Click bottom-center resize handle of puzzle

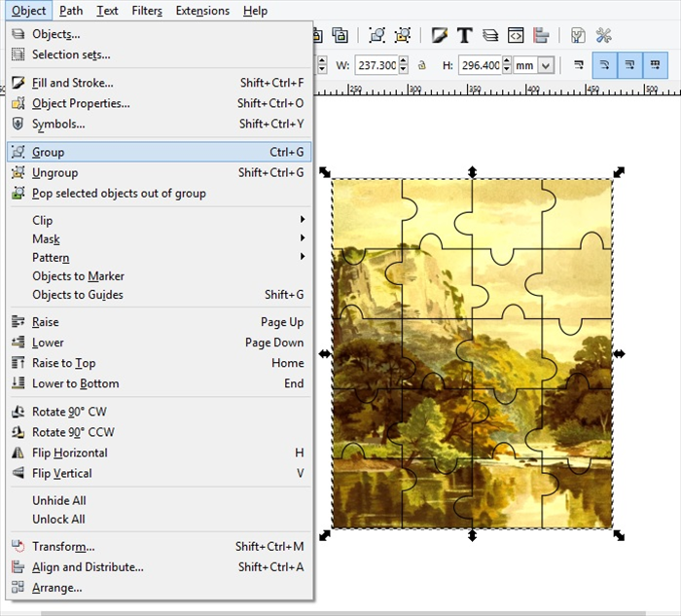[x=472, y=535]
